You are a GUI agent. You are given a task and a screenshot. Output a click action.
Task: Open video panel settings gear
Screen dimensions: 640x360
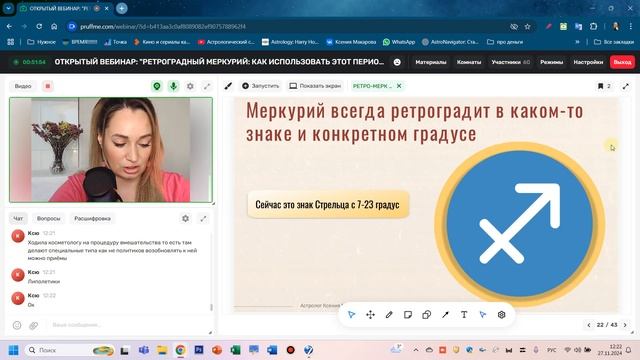click(190, 86)
